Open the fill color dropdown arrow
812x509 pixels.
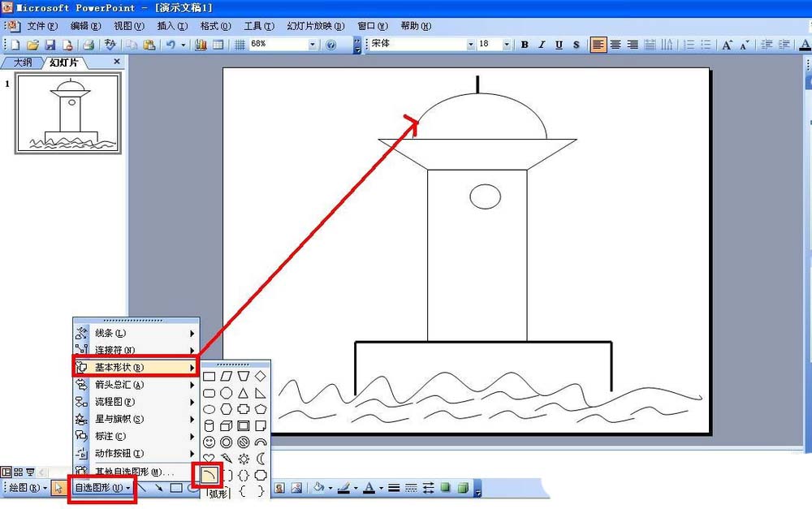tap(330, 488)
